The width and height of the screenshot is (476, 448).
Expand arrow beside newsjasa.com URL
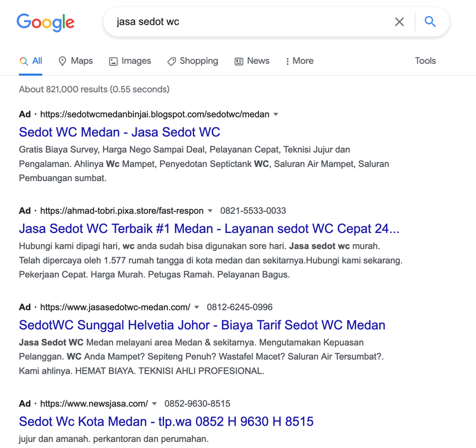(x=155, y=404)
